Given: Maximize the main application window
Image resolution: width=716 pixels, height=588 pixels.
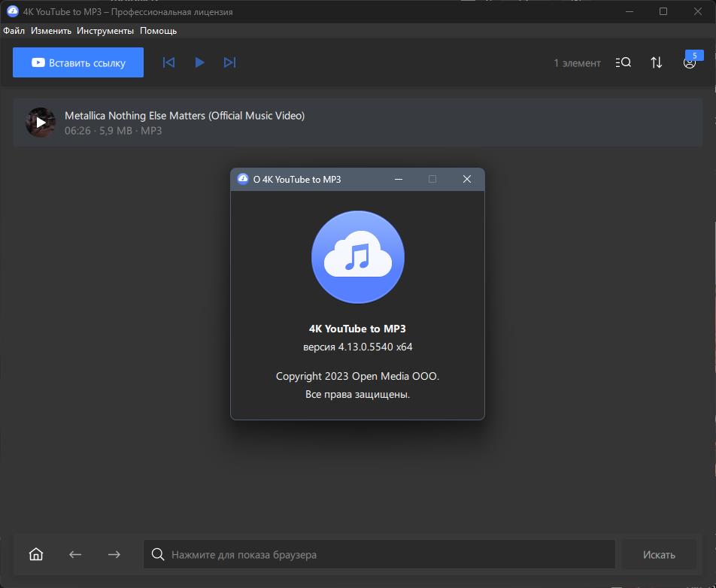Looking at the screenshot, I should (x=663, y=11).
